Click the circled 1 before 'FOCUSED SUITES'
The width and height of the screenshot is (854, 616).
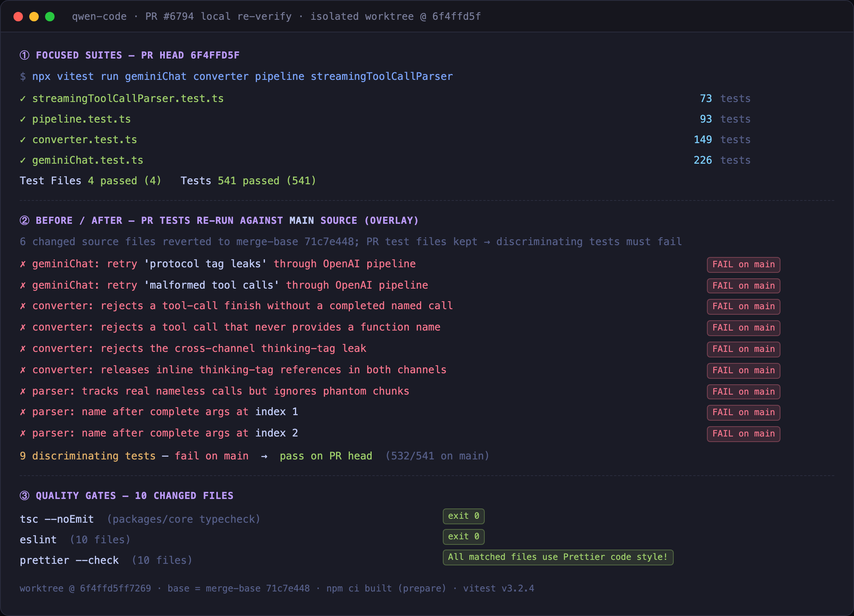(25, 55)
